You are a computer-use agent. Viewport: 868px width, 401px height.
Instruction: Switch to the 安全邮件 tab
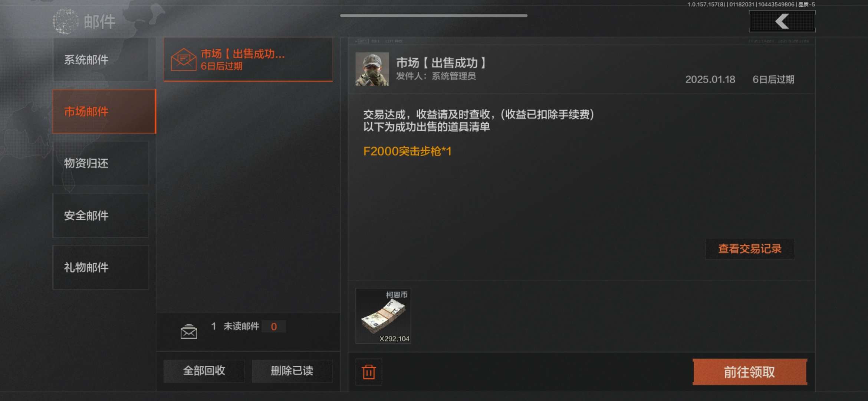pos(101,215)
